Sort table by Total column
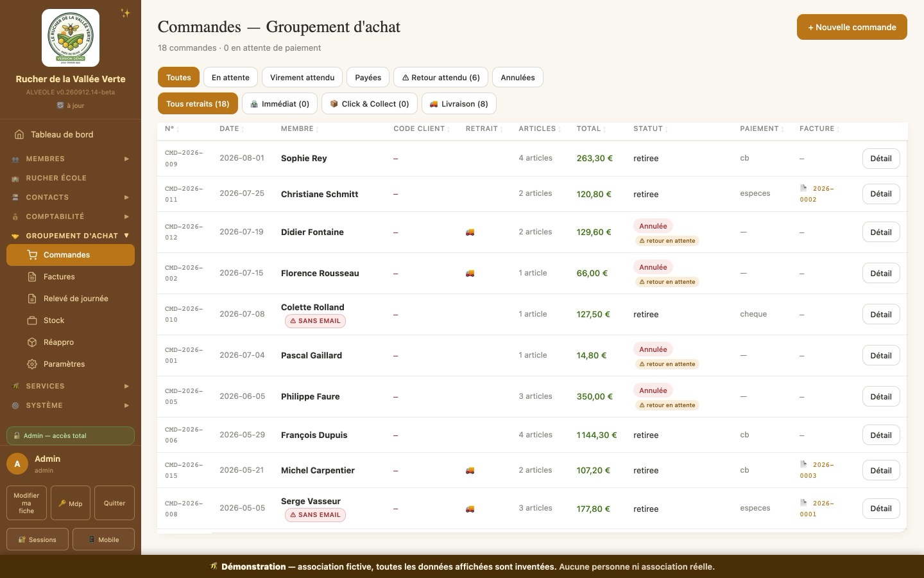The width and height of the screenshot is (924, 578). click(x=591, y=129)
